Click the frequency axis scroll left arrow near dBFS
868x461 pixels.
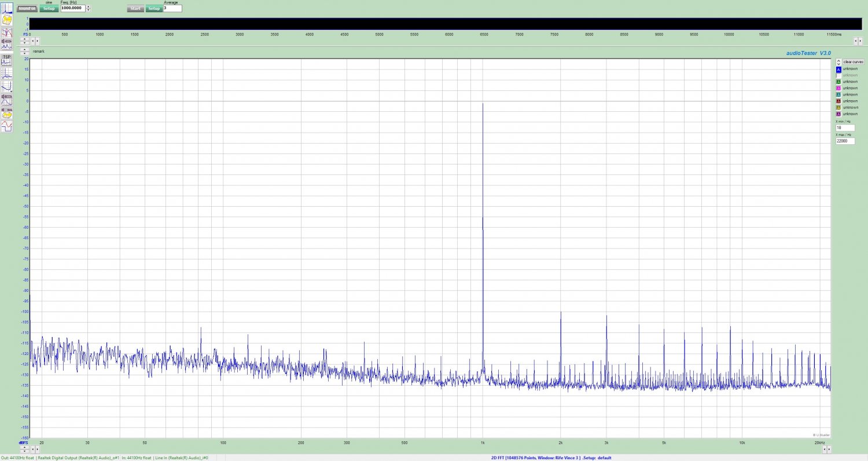(33, 449)
